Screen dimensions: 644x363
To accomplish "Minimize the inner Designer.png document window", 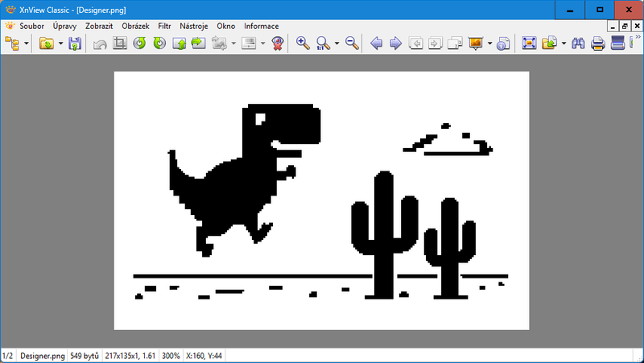I will point(613,27).
